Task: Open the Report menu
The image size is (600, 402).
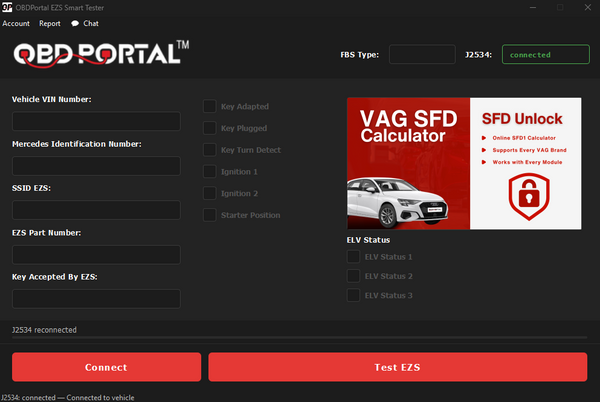Action: click(50, 23)
